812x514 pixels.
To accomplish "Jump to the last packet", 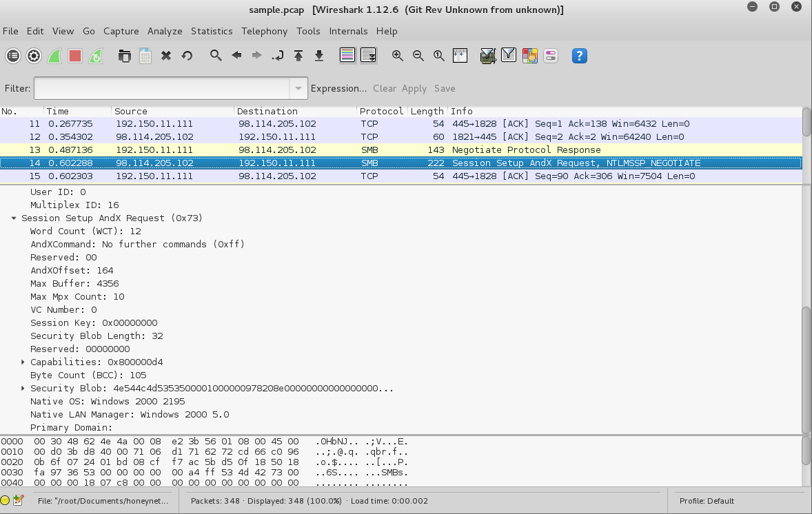I will (318, 56).
